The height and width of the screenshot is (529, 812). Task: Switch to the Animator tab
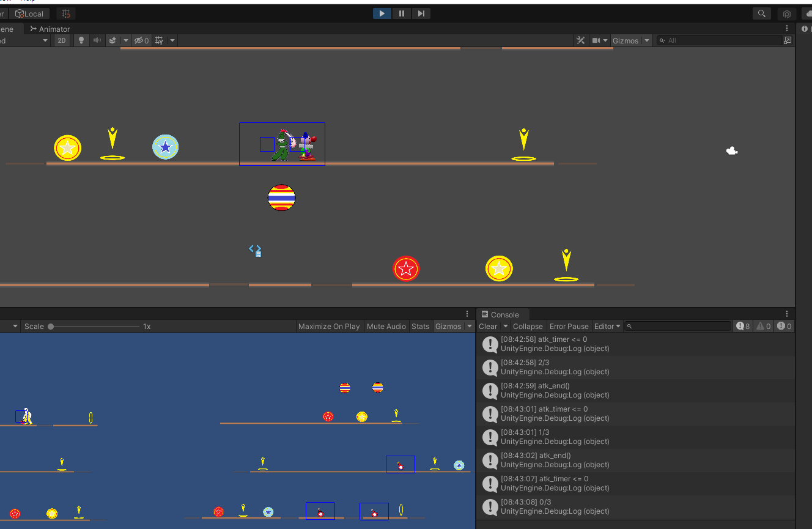(50, 29)
